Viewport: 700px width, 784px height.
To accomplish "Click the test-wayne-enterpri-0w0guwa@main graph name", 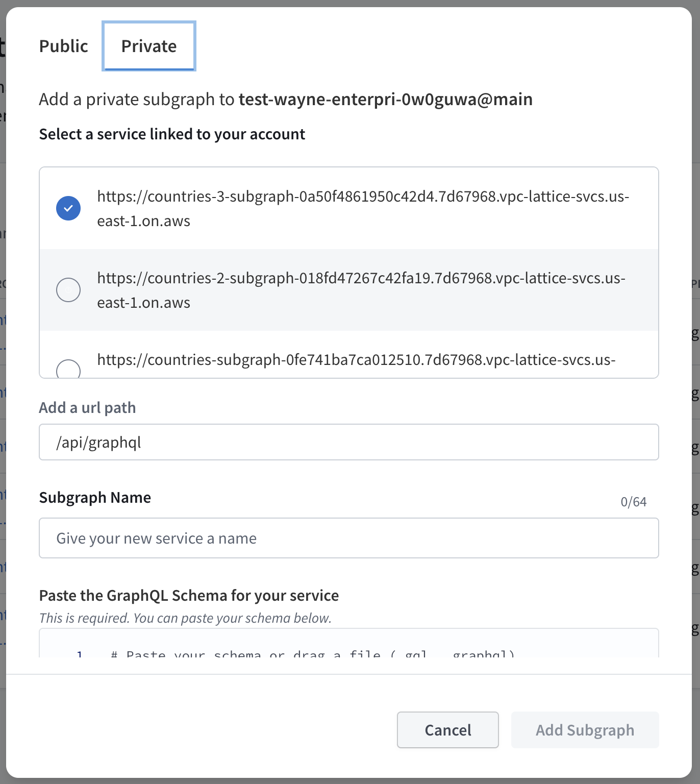I will click(x=385, y=99).
